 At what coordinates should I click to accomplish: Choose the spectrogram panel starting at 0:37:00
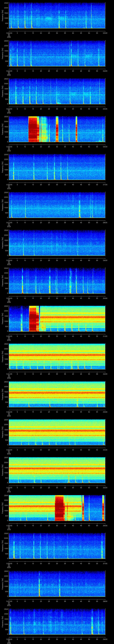pyautogui.click(x=57, y=584)
